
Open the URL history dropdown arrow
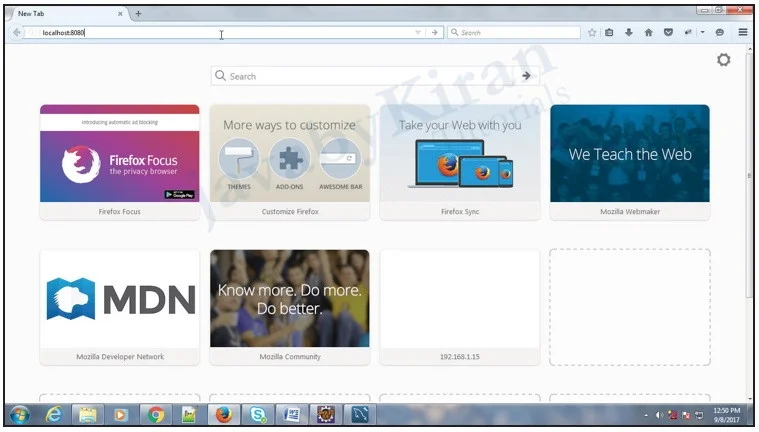[418, 32]
